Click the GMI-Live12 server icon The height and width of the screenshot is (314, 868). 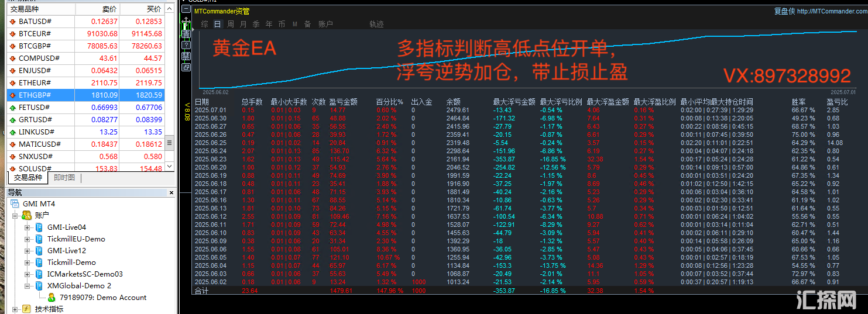tap(39, 250)
